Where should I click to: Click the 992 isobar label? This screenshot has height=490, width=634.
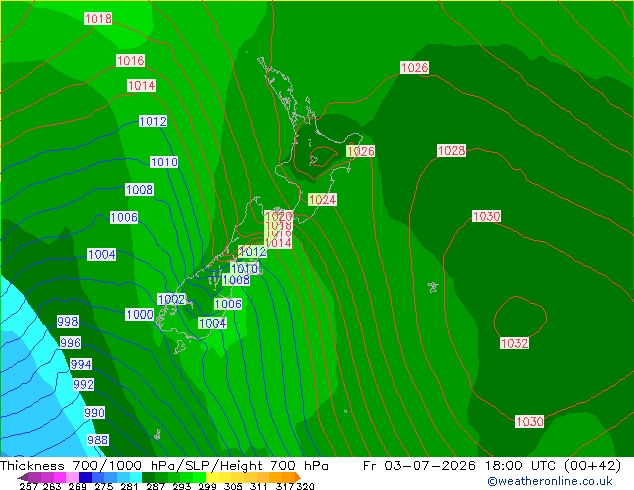click(84, 384)
